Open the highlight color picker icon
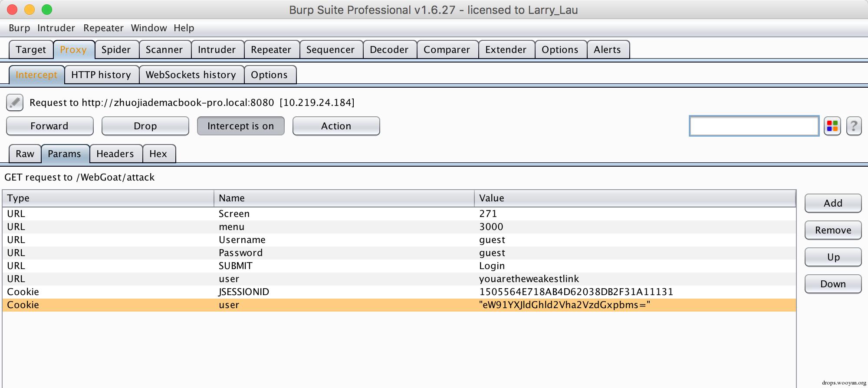868x388 pixels. point(832,126)
